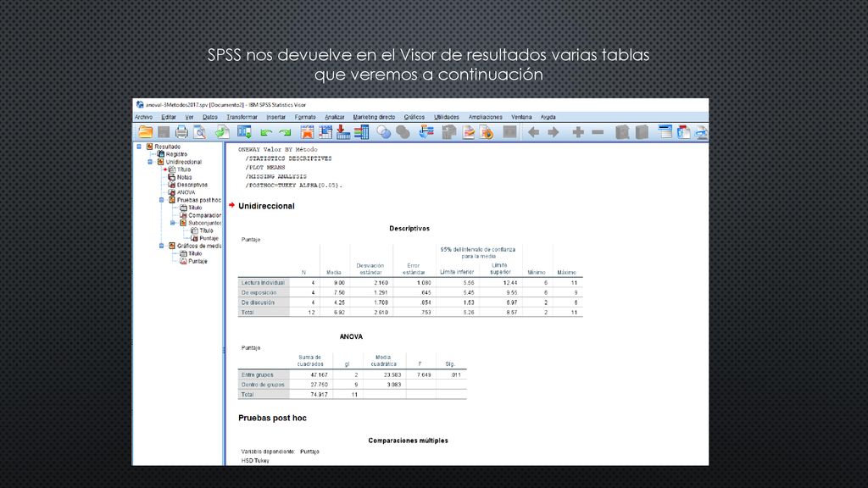Click the Go to Case icon

point(325,131)
